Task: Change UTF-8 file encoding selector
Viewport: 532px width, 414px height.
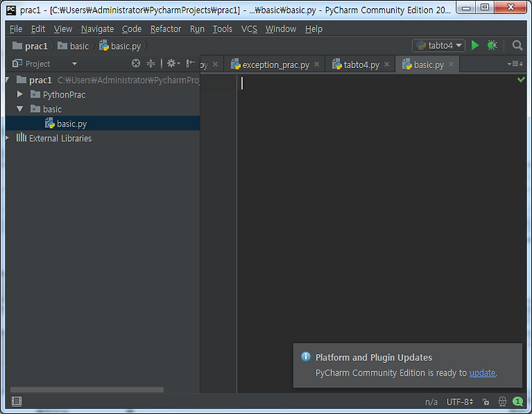Action: tap(460, 402)
